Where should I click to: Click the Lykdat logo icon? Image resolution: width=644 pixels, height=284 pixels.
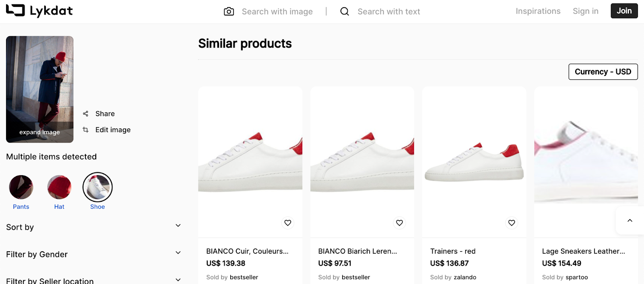pyautogui.click(x=16, y=10)
